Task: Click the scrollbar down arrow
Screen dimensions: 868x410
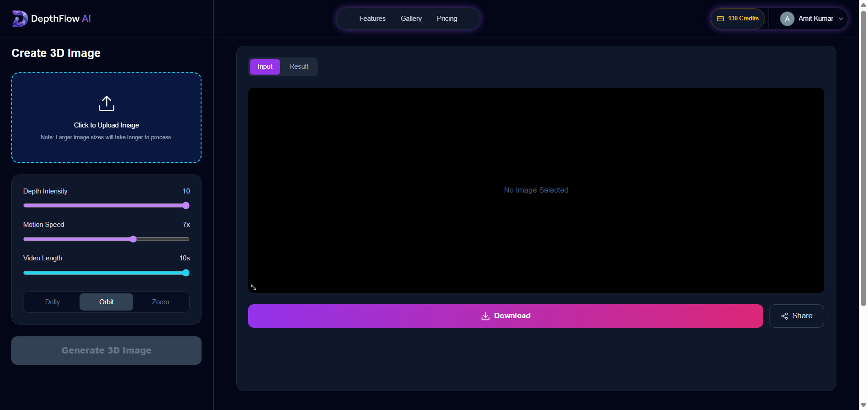Action: pyautogui.click(x=863, y=405)
